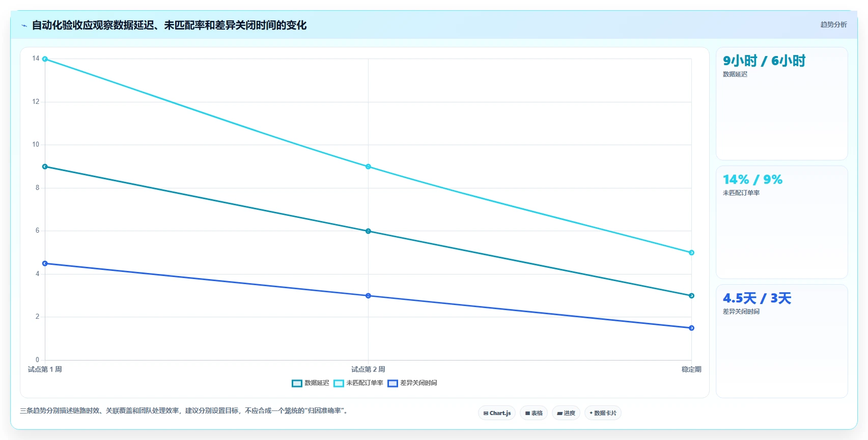The image size is (868, 440).
Task: Toggle the 差异关闭时间 legend series
Action: point(412,383)
